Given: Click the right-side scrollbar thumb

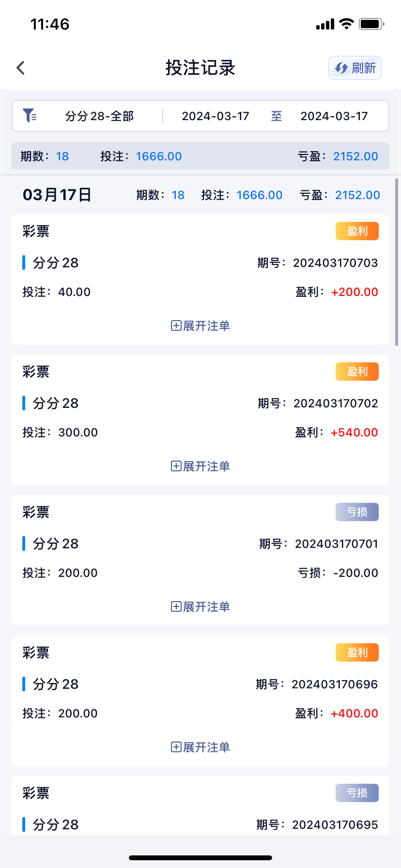Looking at the screenshot, I should (397, 262).
